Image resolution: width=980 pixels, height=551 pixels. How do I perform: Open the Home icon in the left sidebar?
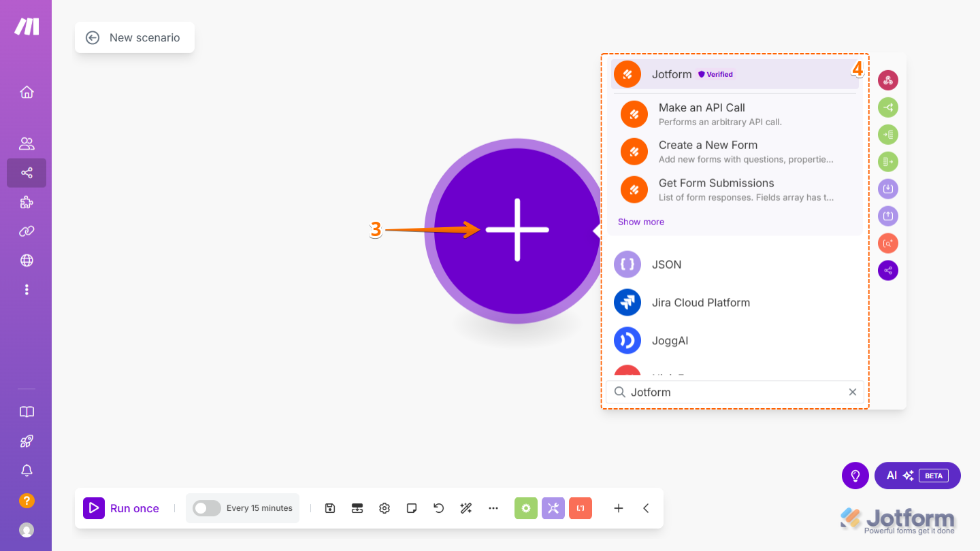point(27,92)
